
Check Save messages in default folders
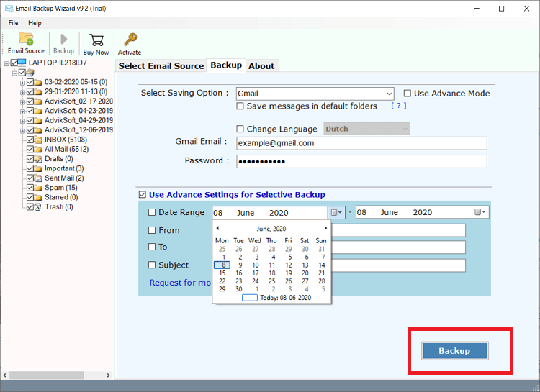pos(240,106)
